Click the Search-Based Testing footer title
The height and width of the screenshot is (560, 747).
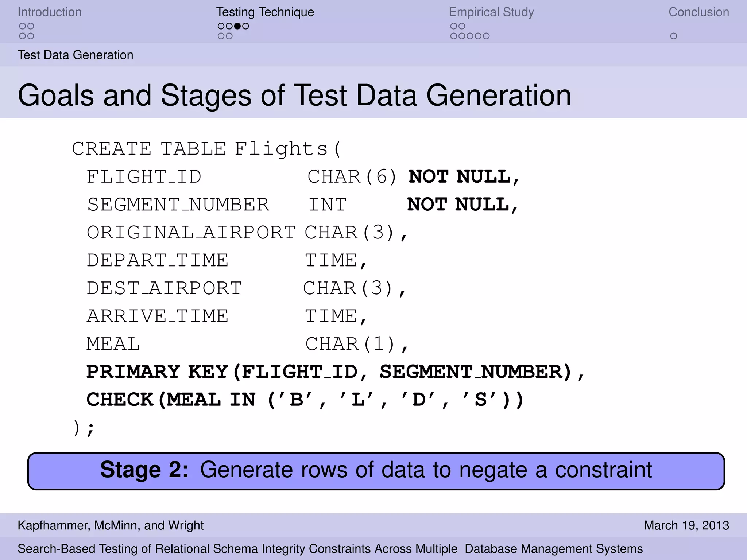tap(330, 549)
